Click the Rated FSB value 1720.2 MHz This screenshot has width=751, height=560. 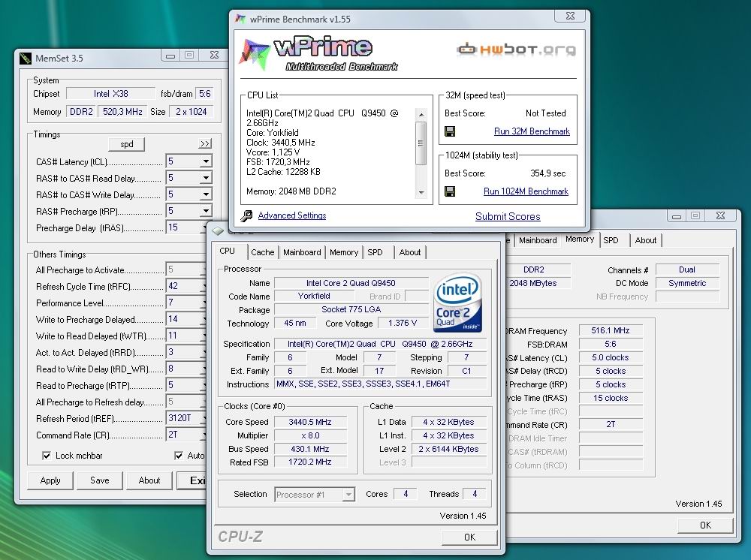310,462
